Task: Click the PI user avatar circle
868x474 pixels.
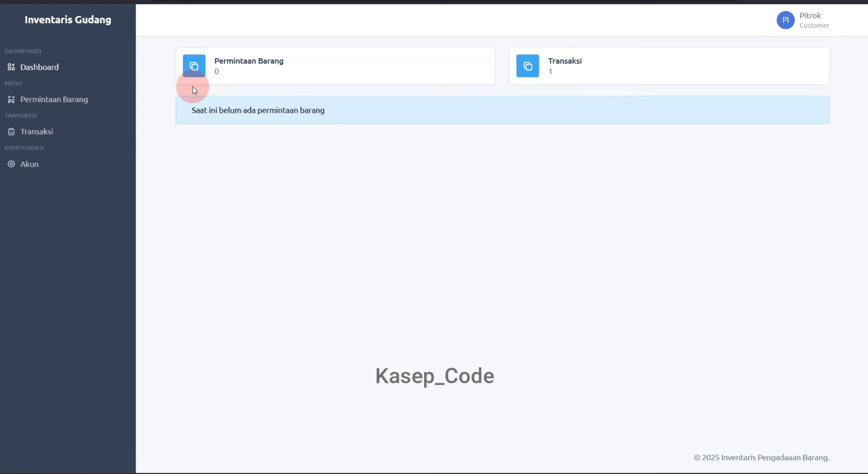Action: coord(785,20)
